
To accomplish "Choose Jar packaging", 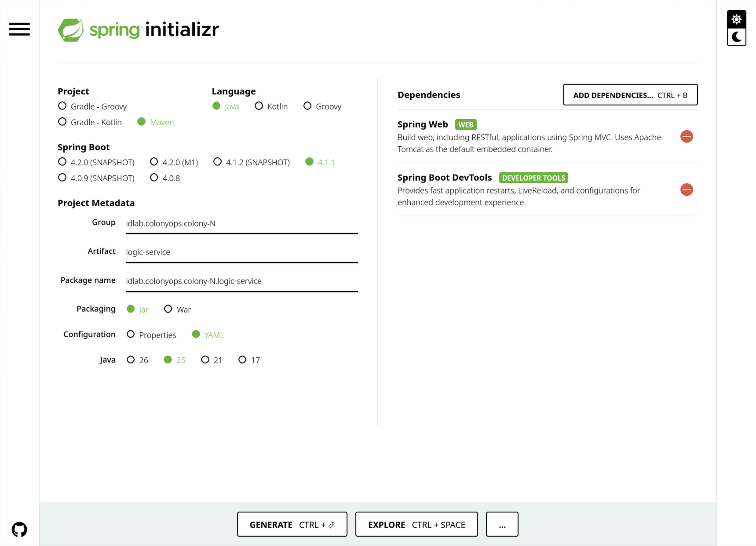I will [138, 309].
